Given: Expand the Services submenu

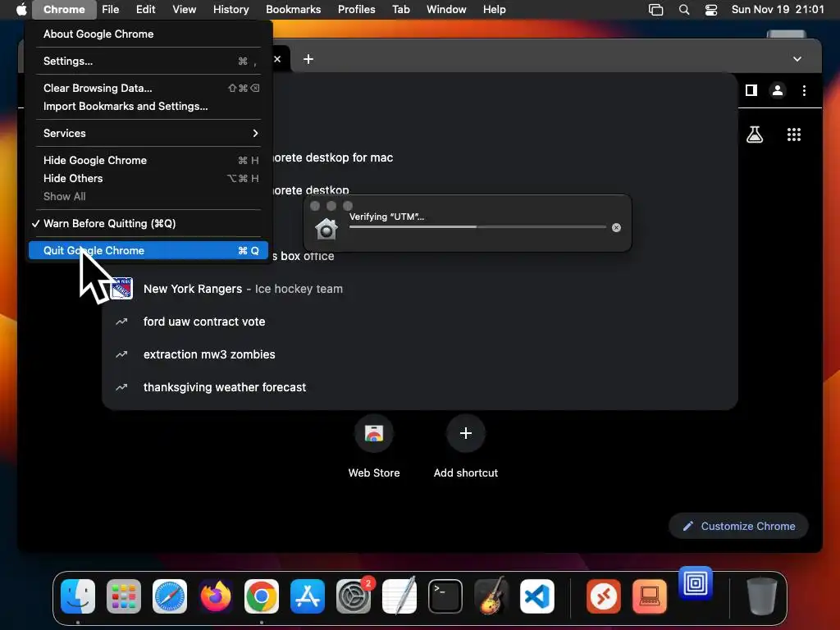Looking at the screenshot, I should [x=148, y=133].
